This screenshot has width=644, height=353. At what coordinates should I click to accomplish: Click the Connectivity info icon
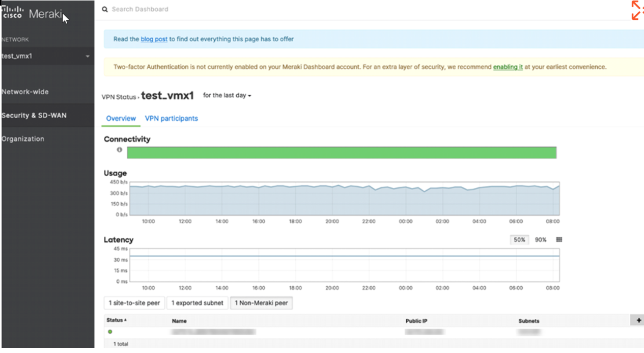(x=120, y=150)
